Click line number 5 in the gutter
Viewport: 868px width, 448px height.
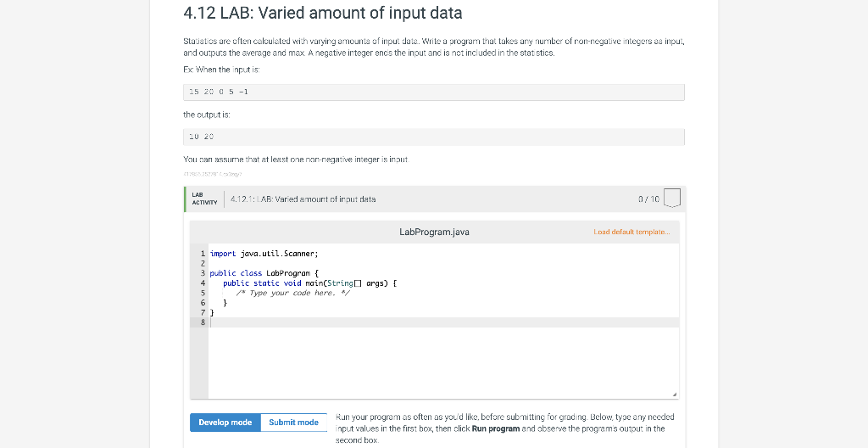point(203,293)
